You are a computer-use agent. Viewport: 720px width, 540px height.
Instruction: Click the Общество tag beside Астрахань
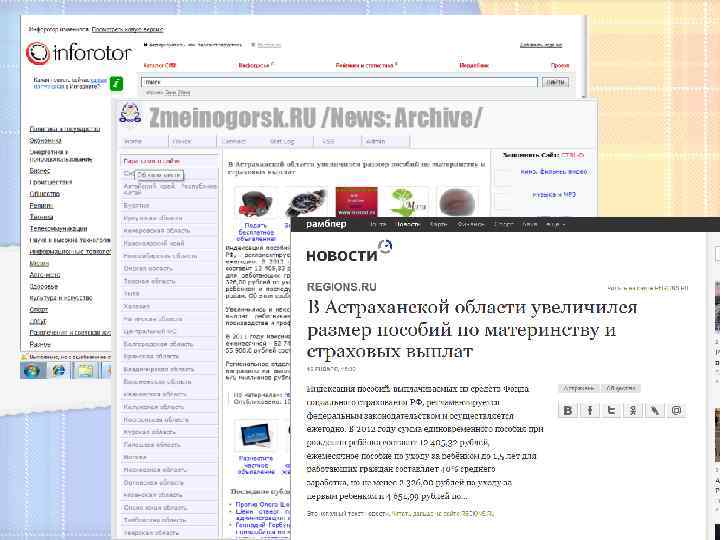[x=620, y=388]
